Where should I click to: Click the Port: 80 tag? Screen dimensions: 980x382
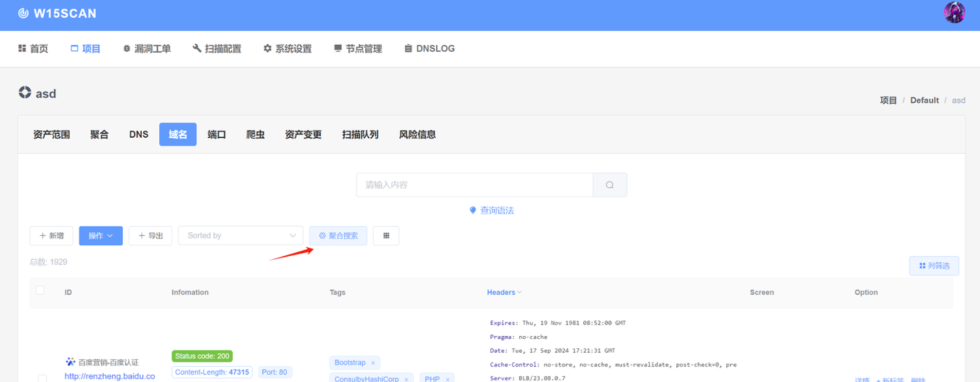275,372
